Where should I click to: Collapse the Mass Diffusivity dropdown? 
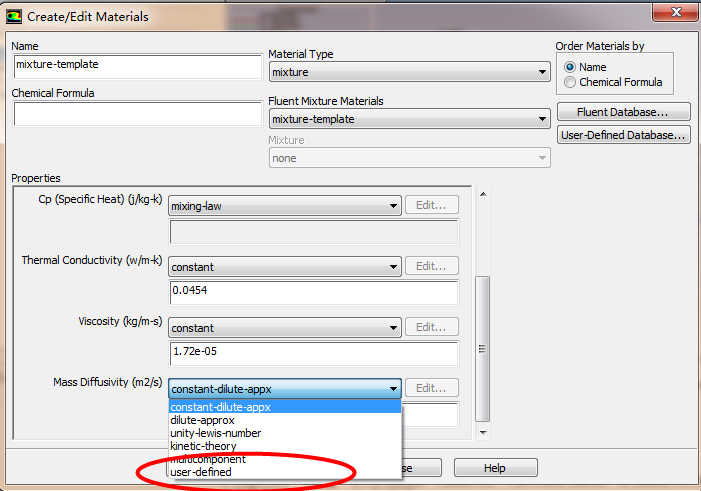[285, 389]
